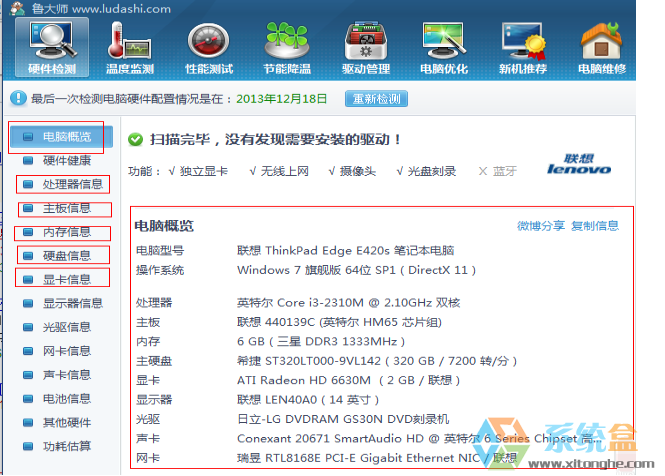Open the 硬件检测 hardware detection tool
Screen dimensions: 665x476
click(x=52, y=48)
